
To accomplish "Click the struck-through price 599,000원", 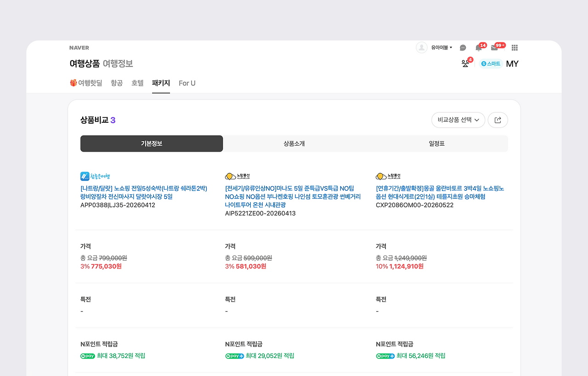I will coord(258,258).
